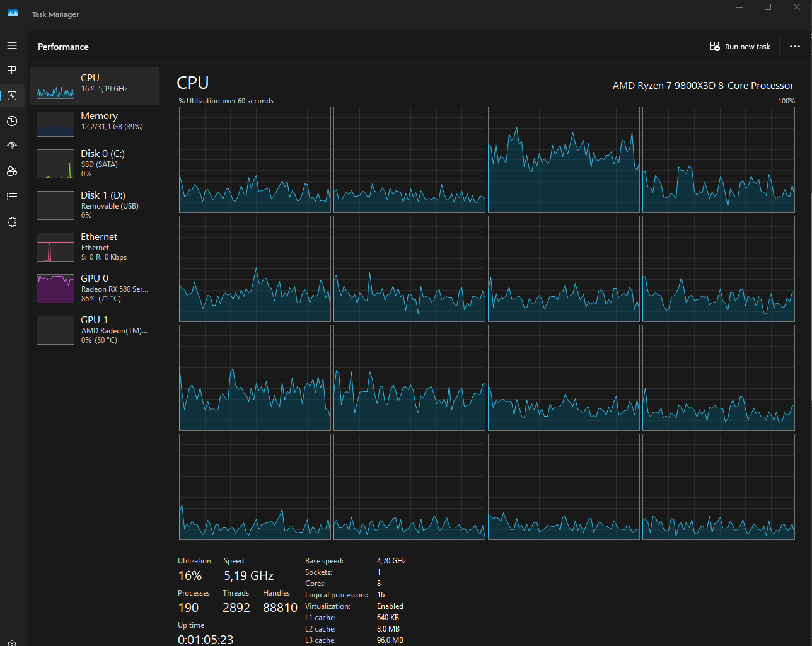812x646 pixels.
Task: Select GPU 0 Radeon RX 580
Action: pos(95,289)
